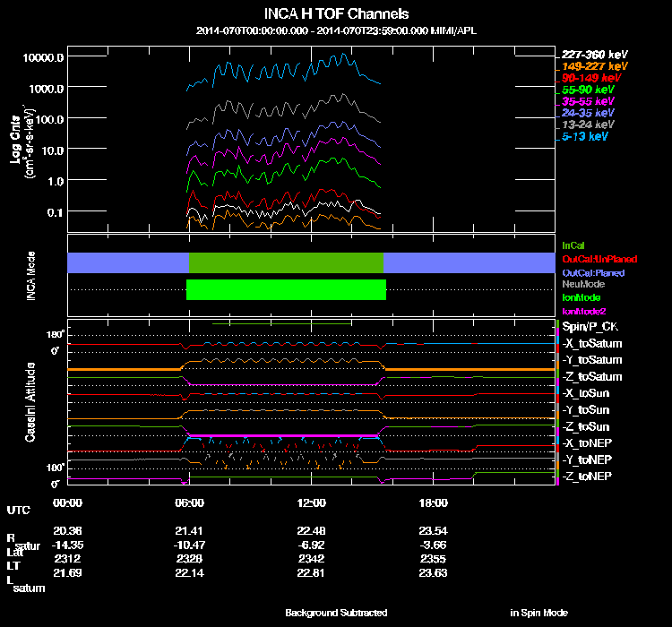Click the 18:00 UTC axis label

(x=434, y=502)
